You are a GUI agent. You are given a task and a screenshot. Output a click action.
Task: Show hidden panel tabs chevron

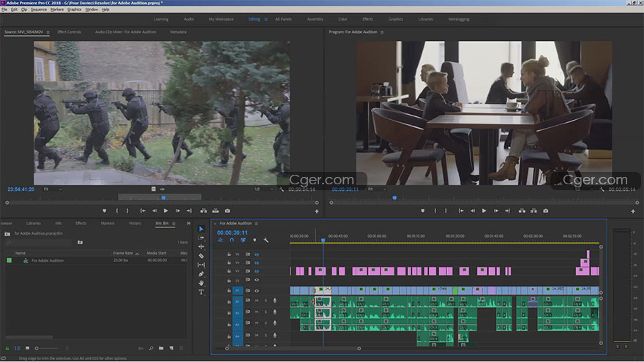tap(189, 223)
